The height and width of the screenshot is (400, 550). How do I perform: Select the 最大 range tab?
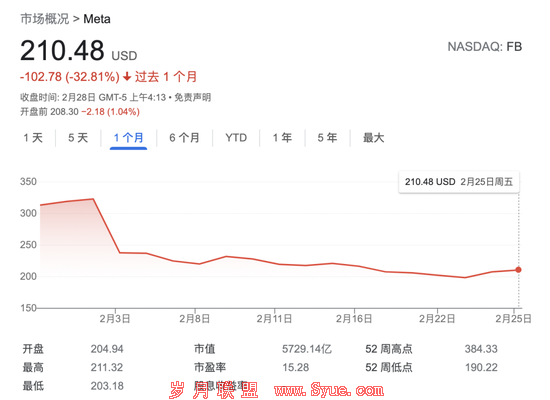[x=374, y=138]
